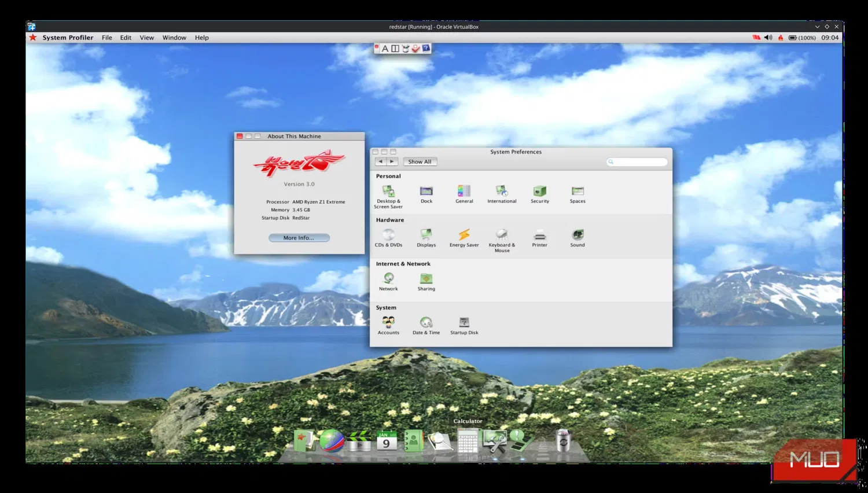
Task: Open the Window menu
Action: pyautogui.click(x=174, y=38)
